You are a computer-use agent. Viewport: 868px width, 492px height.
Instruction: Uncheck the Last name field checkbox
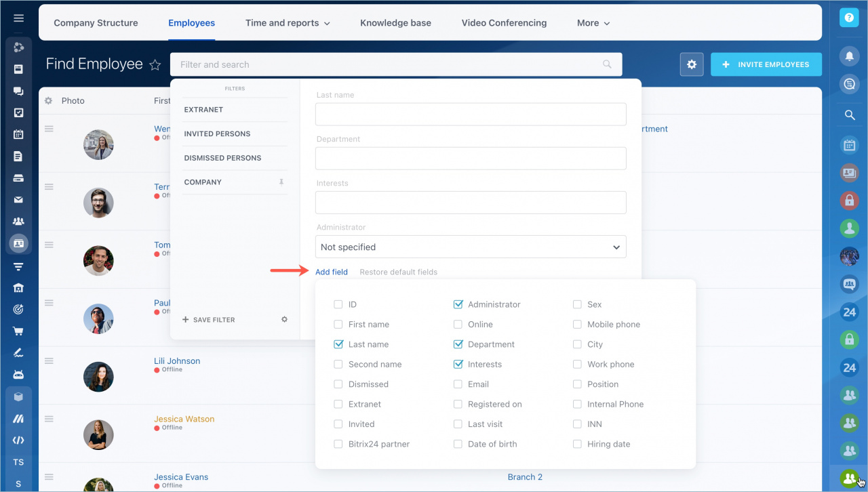pos(338,344)
